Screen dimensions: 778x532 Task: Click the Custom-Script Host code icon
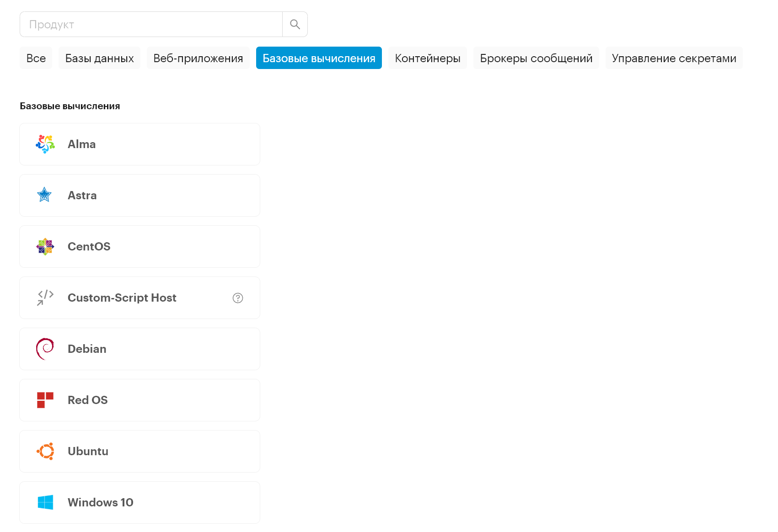pos(45,298)
